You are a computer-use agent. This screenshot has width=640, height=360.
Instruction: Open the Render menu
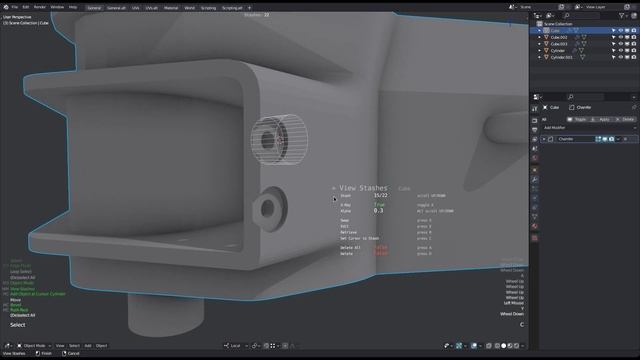(40, 7)
